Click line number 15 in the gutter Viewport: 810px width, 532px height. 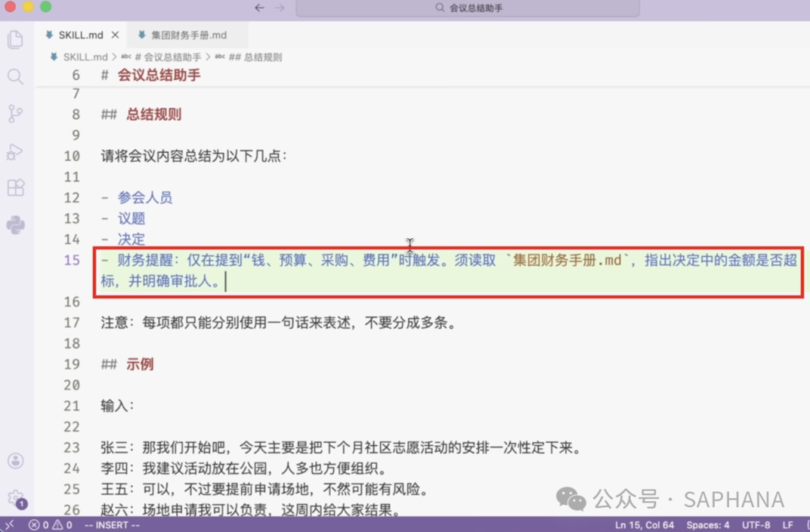[72, 260]
